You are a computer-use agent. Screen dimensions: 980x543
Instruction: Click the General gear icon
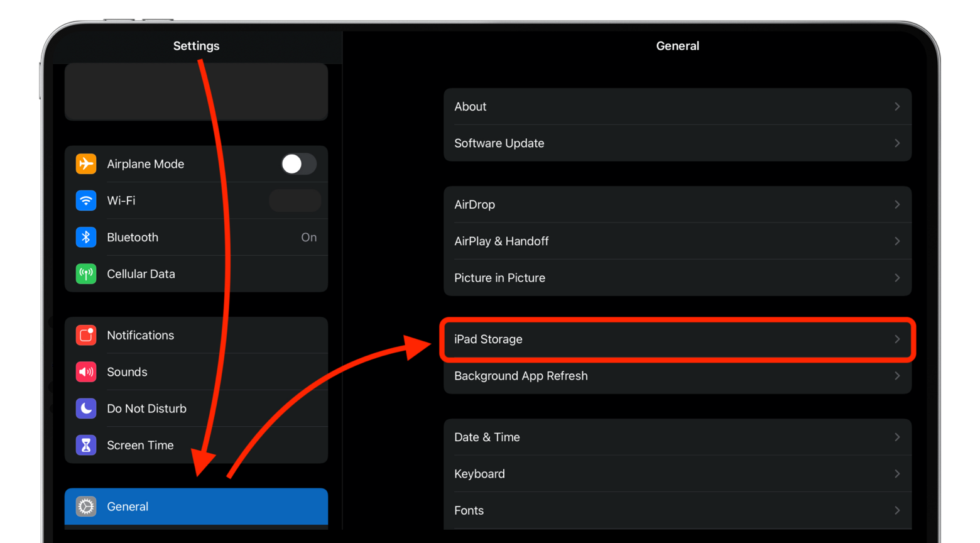86,507
